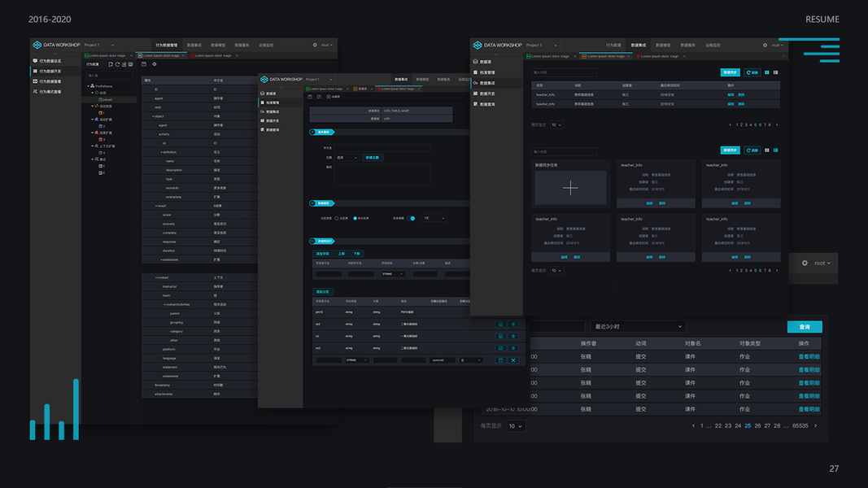Open page size 10 dropdown beside 65535 pagination

[x=516, y=426]
